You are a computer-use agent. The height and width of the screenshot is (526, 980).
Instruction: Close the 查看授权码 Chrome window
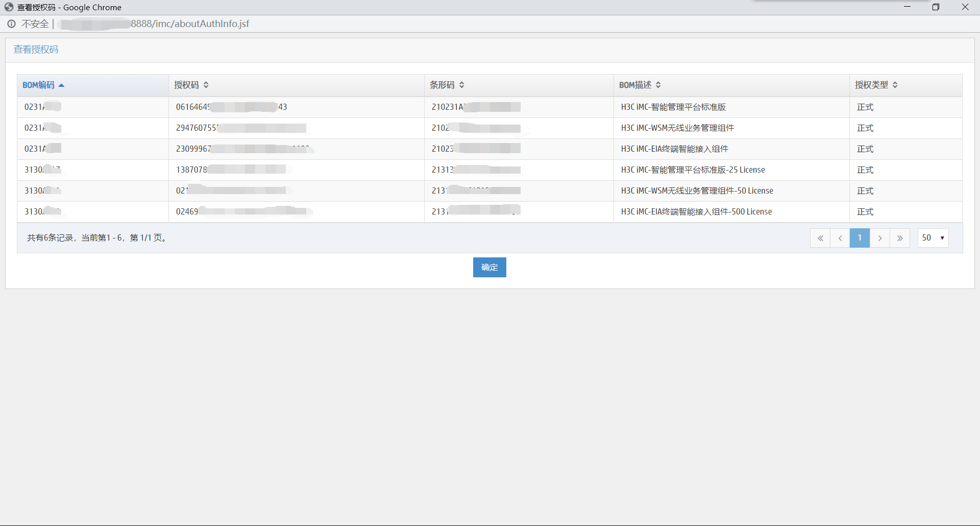coord(965,7)
